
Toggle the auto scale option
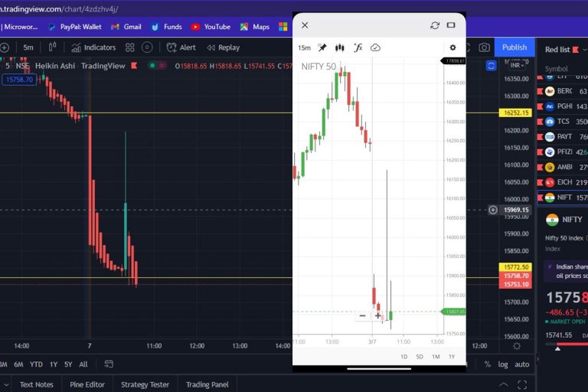coord(521,364)
